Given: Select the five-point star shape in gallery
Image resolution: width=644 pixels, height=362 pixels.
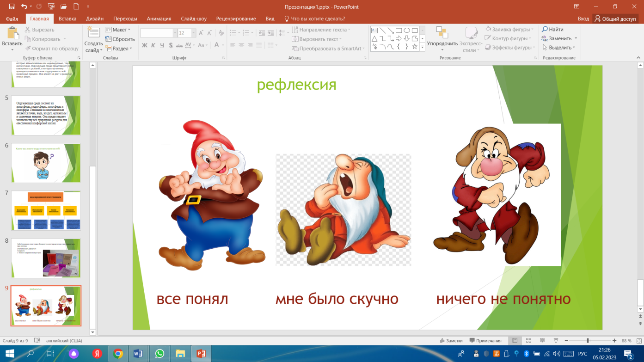Looking at the screenshot, I should click(x=415, y=47).
